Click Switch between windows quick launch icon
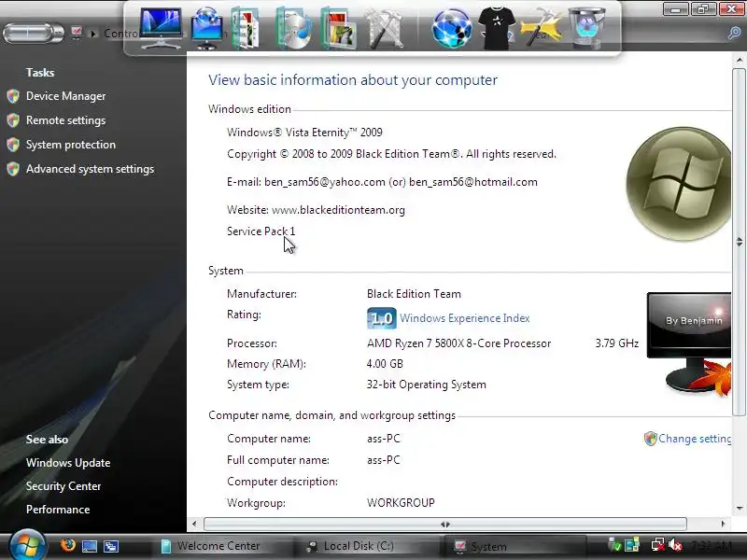 111,546
